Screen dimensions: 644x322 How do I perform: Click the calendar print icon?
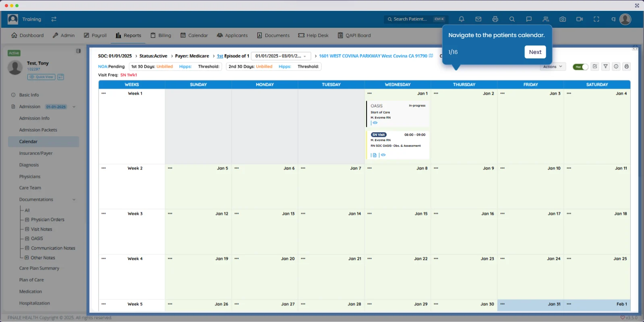click(626, 66)
